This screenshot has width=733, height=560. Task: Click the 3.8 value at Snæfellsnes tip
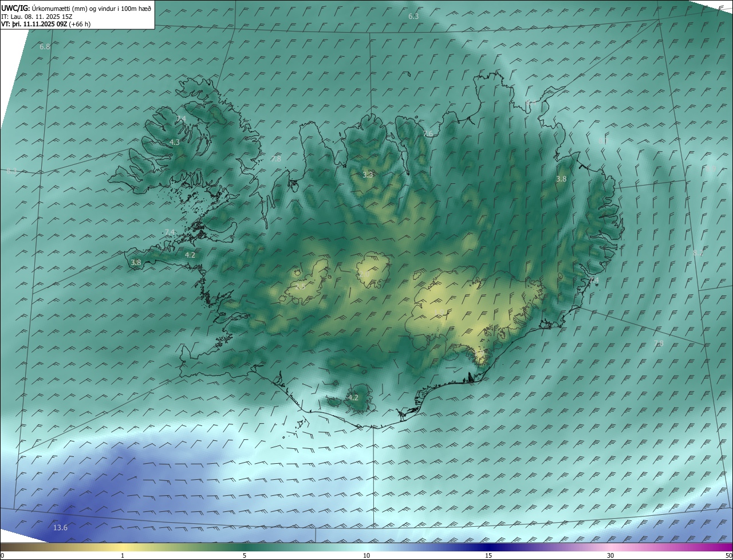136,262
